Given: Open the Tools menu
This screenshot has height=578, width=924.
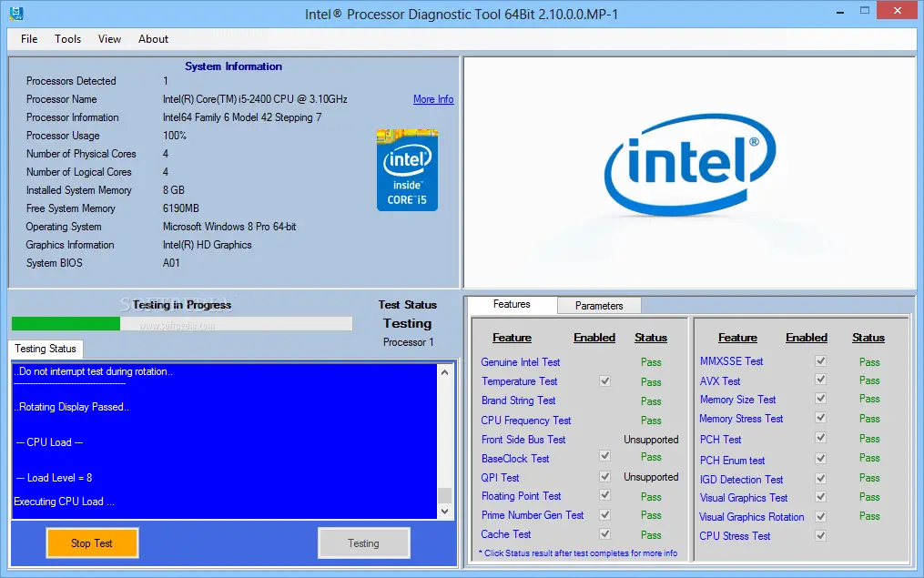Looking at the screenshot, I should point(67,39).
